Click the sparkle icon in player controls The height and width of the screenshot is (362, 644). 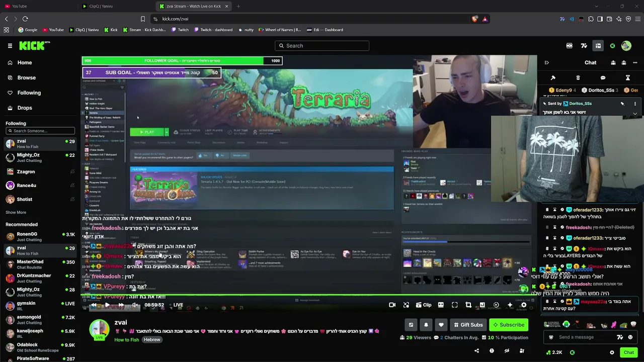510,305
